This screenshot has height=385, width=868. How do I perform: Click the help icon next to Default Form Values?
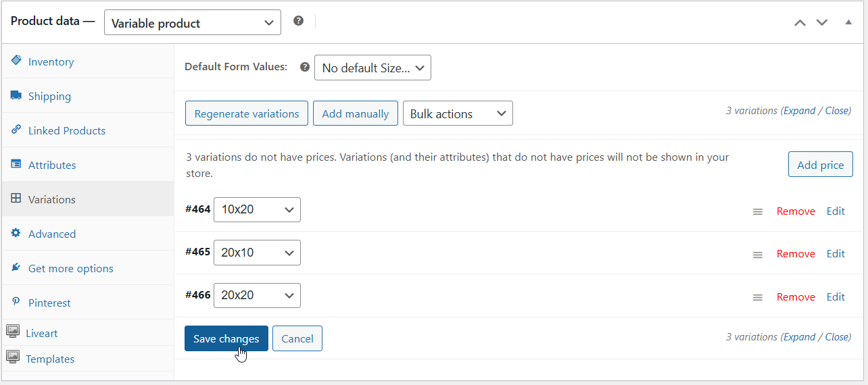(305, 67)
